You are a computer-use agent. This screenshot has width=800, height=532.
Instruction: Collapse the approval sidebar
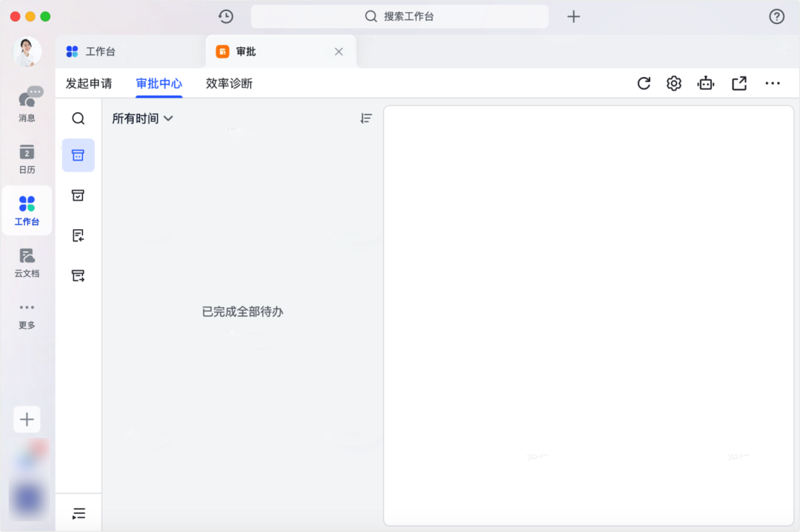click(x=79, y=513)
